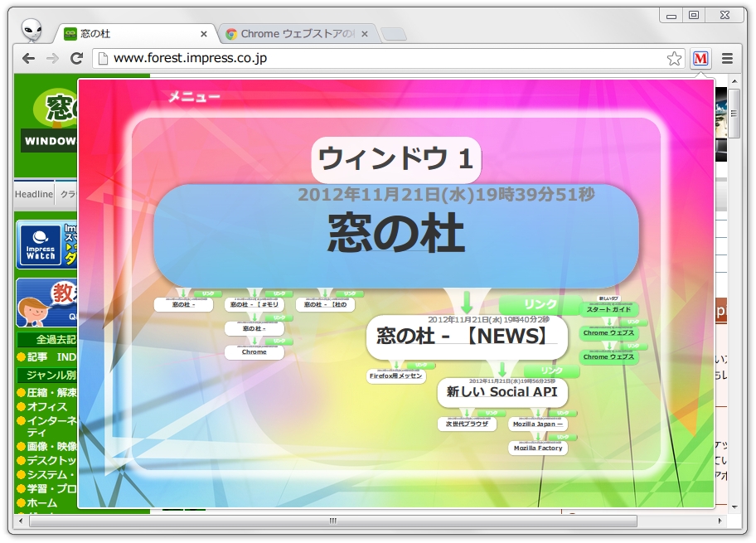Click the green favicon on the 窓の杜 tab
The width and height of the screenshot is (756, 543).
(69, 33)
